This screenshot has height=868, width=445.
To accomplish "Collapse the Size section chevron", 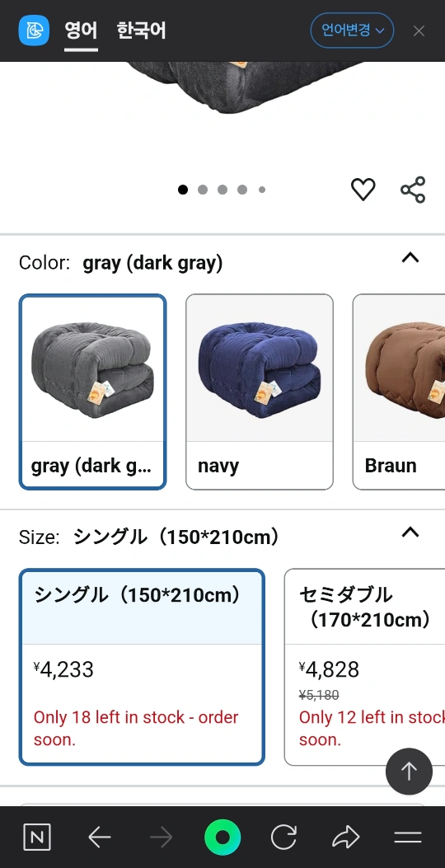I will point(410,532).
